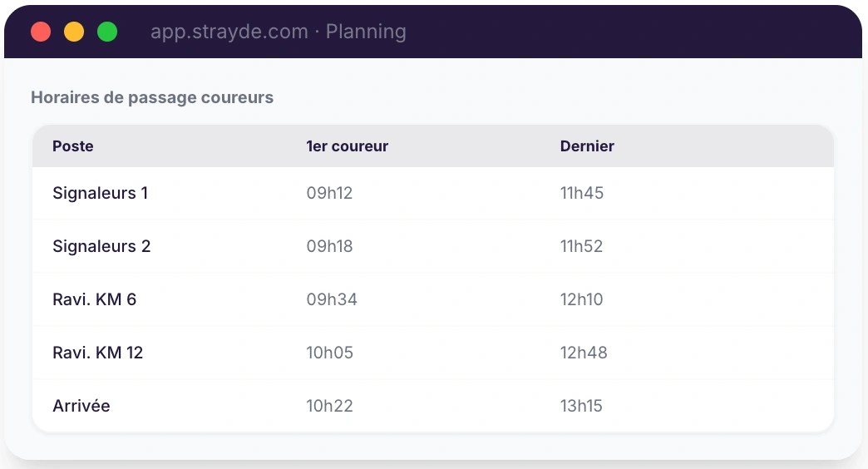Click the red close window button
The height and width of the screenshot is (469, 868).
41,32
